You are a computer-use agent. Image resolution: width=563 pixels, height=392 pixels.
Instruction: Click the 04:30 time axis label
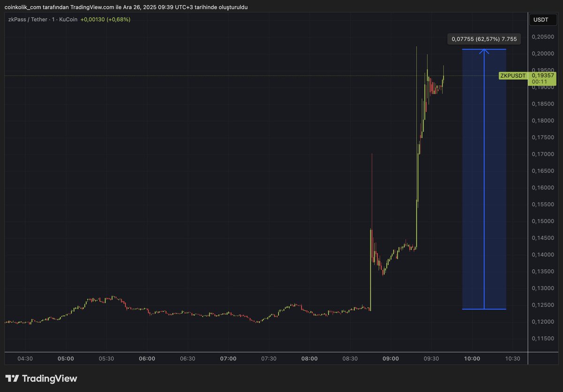pyautogui.click(x=25, y=359)
